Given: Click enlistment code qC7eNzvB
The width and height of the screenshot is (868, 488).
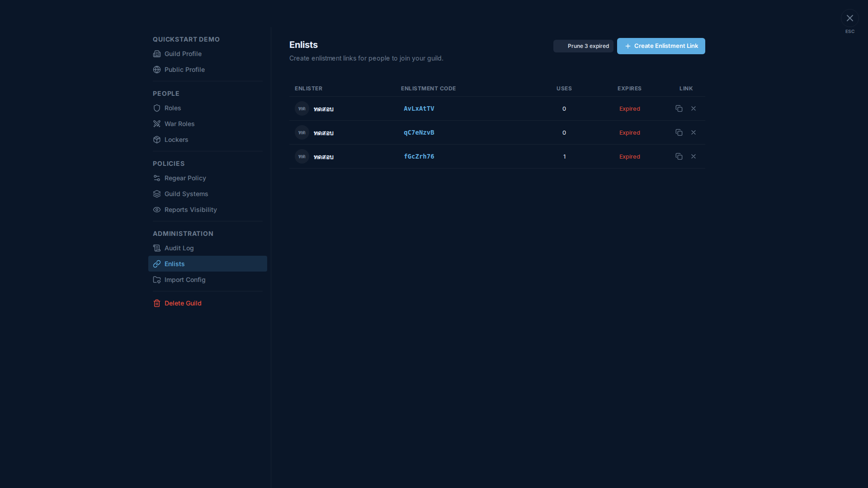Looking at the screenshot, I should pyautogui.click(x=419, y=132).
